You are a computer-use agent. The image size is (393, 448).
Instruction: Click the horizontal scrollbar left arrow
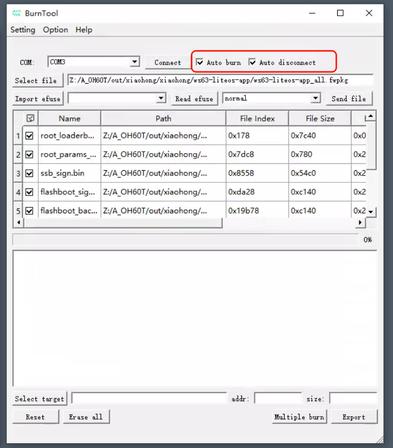[x=19, y=222]
